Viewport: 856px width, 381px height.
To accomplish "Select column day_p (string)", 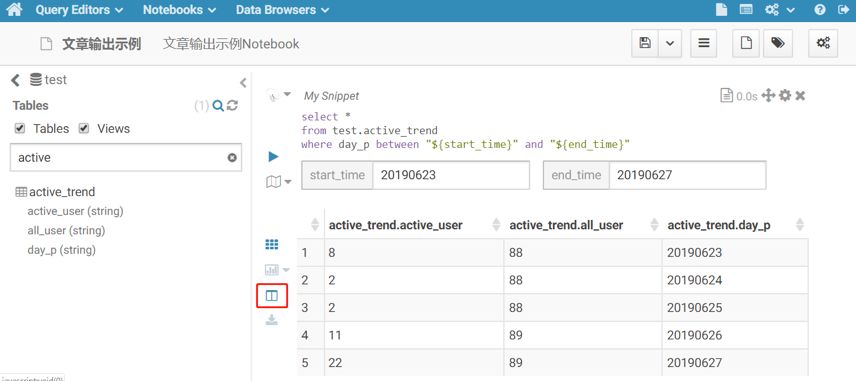I will click(62, 250).
